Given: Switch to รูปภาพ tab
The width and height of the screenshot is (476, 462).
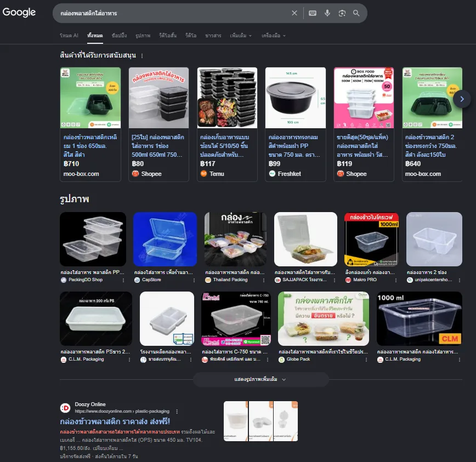Looking at the screenshot, I should click(143, 36).
